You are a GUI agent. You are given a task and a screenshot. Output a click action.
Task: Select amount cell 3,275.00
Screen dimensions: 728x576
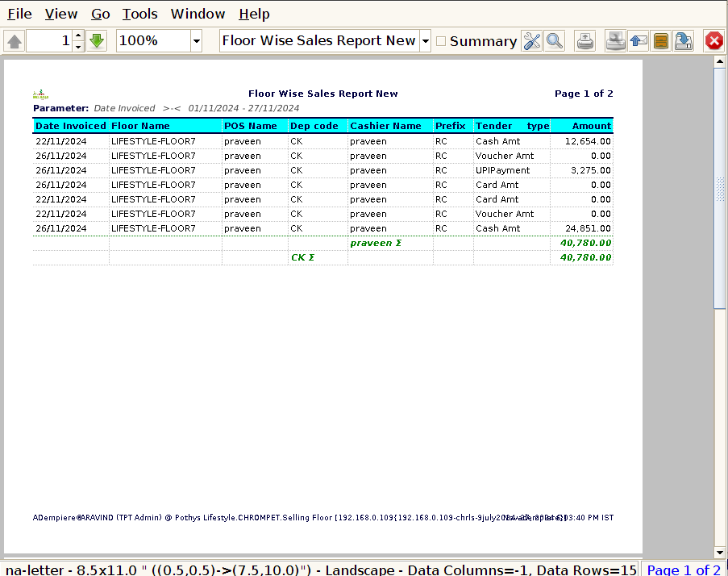point(591,170)
